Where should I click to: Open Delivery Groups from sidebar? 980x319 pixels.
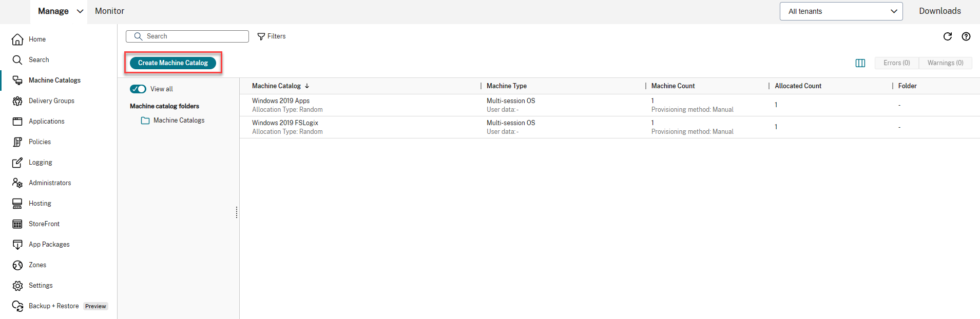(51, 101)
